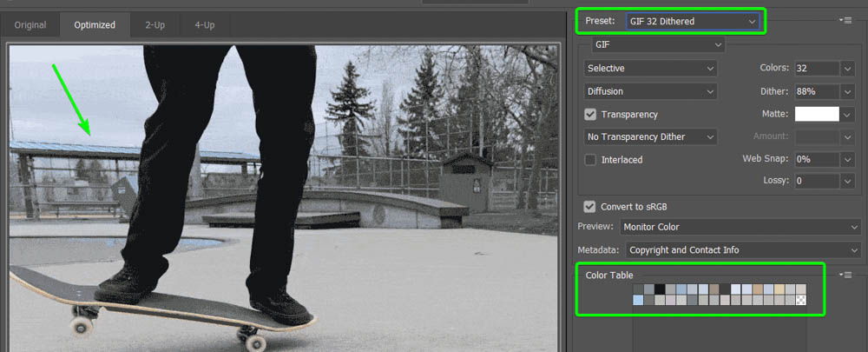The height and width of the screenshot is (352, 868).
Task: Switch to the Optimized tab
Action: point(95,25)
